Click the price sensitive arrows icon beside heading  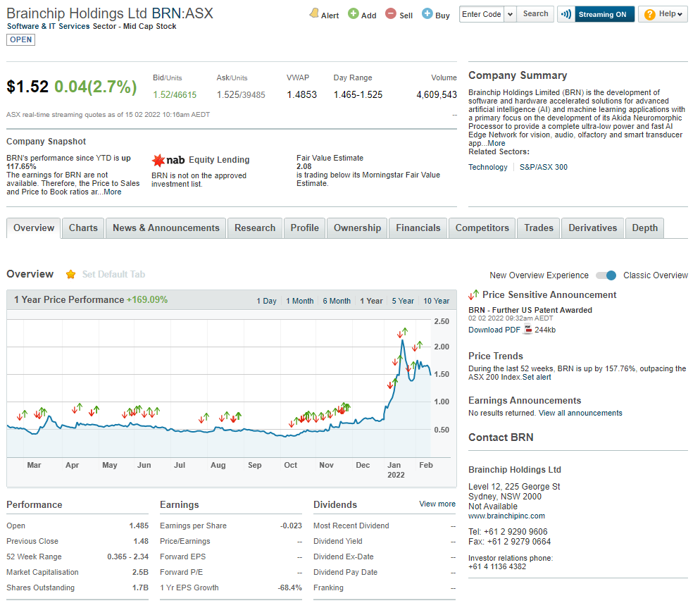click(474, 294)
